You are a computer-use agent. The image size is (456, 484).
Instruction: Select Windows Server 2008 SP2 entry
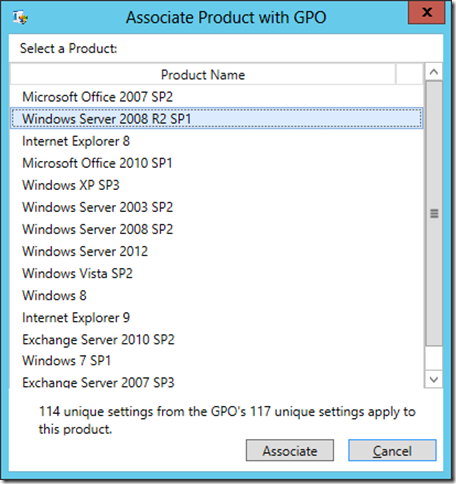point(217,229)
